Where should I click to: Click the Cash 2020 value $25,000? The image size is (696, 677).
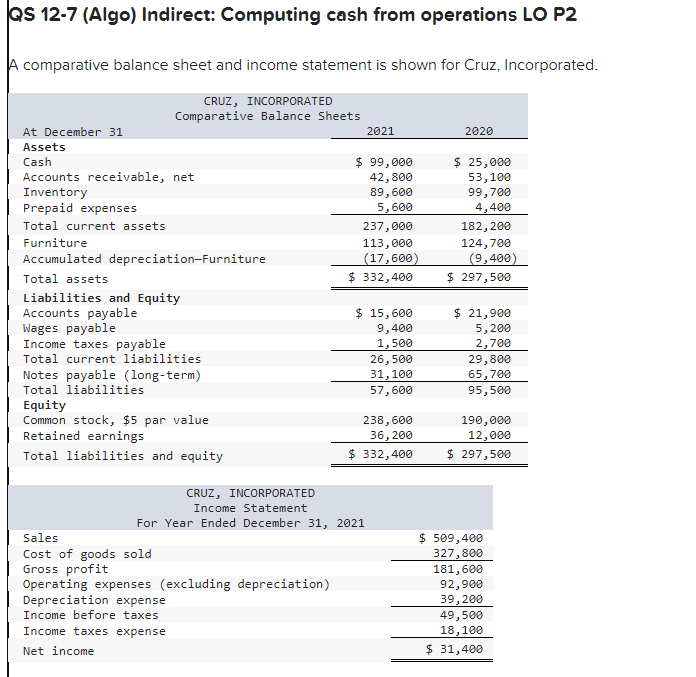point(482,162)
